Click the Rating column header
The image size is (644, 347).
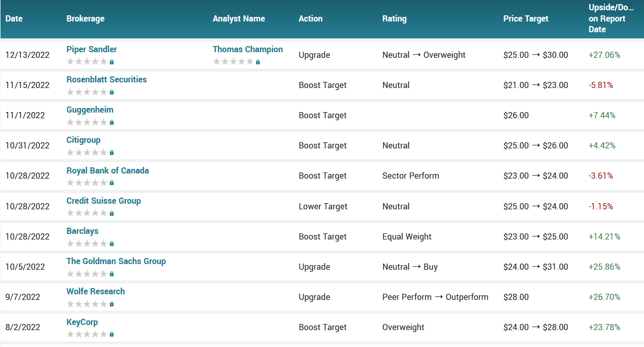point(395,18)
